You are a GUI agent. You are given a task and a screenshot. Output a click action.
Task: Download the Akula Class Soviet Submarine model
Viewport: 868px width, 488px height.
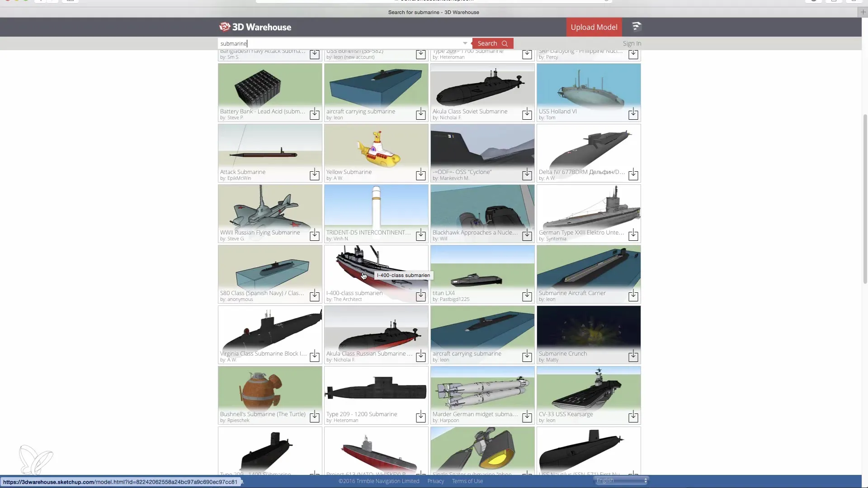click(x=527, y=114)
